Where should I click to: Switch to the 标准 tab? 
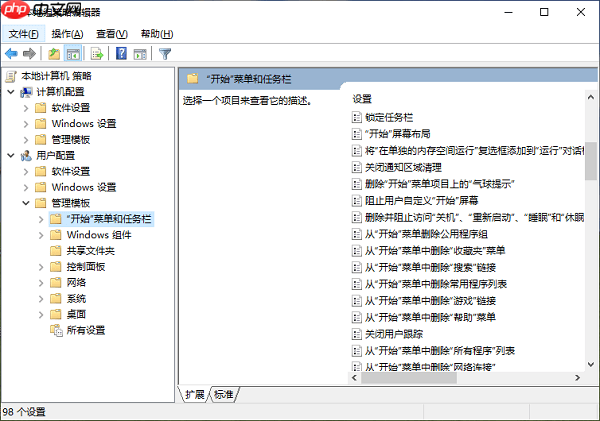(x=224, y=394)
